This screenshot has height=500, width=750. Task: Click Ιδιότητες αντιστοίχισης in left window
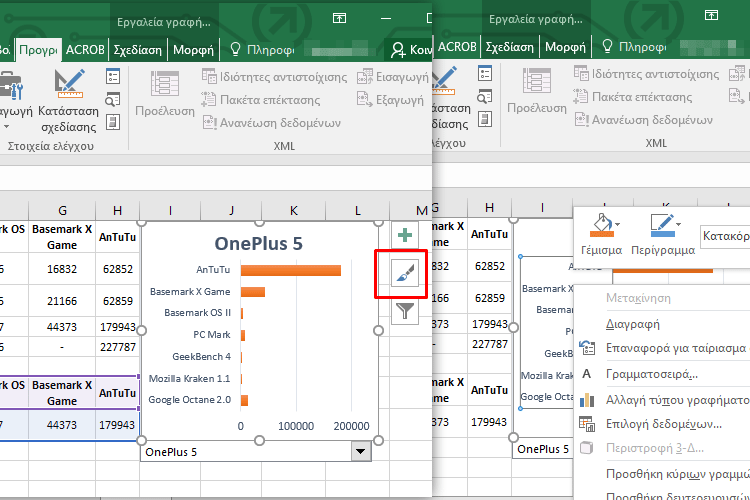point(275,77)
